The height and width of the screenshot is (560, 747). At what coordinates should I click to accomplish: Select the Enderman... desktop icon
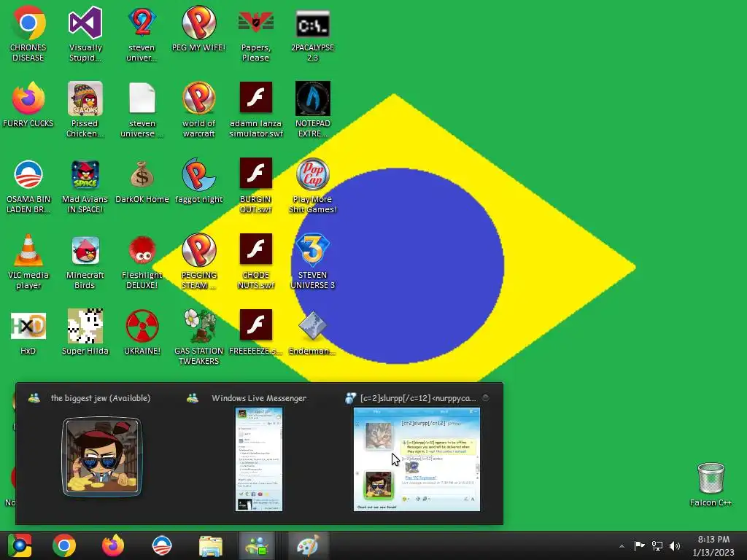312,332
